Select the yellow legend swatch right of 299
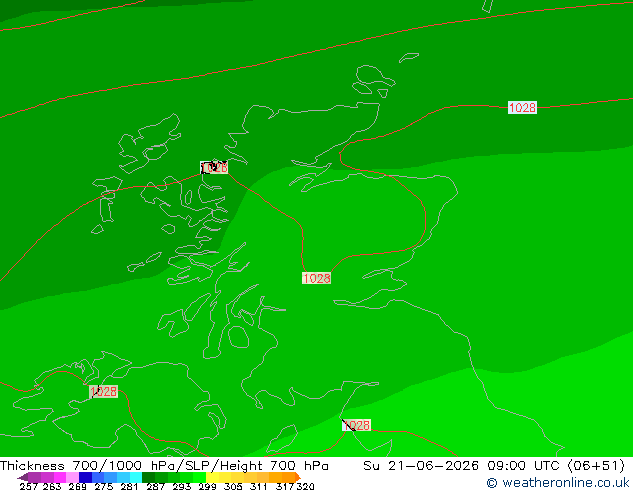The image size is (634, 490). 212,477
